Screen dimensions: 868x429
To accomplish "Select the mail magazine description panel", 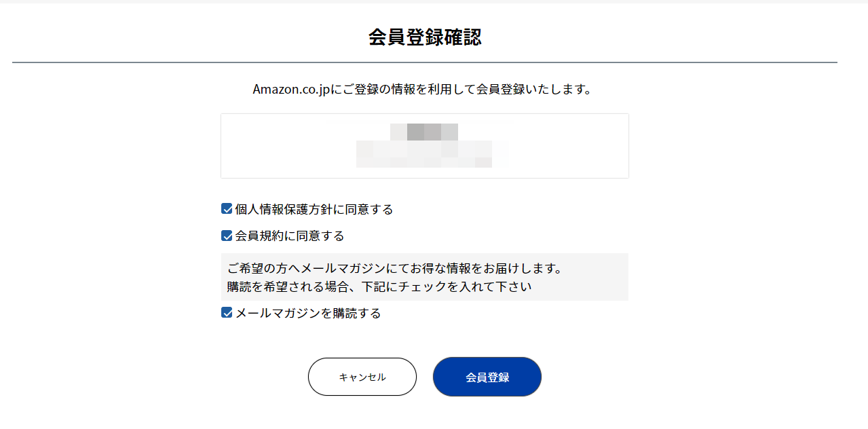I will 424,276.
